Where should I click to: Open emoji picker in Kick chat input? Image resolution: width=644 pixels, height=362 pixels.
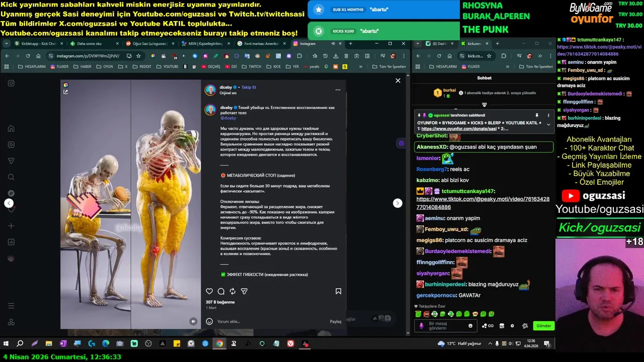pyautogui.click(x=470, y=326)
